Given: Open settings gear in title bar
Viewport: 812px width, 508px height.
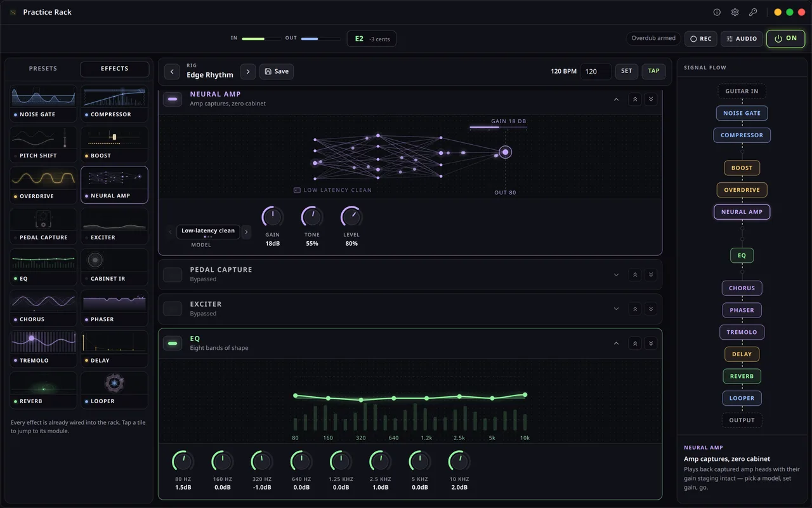Looking at the screenshot, I should click(735, 12).
